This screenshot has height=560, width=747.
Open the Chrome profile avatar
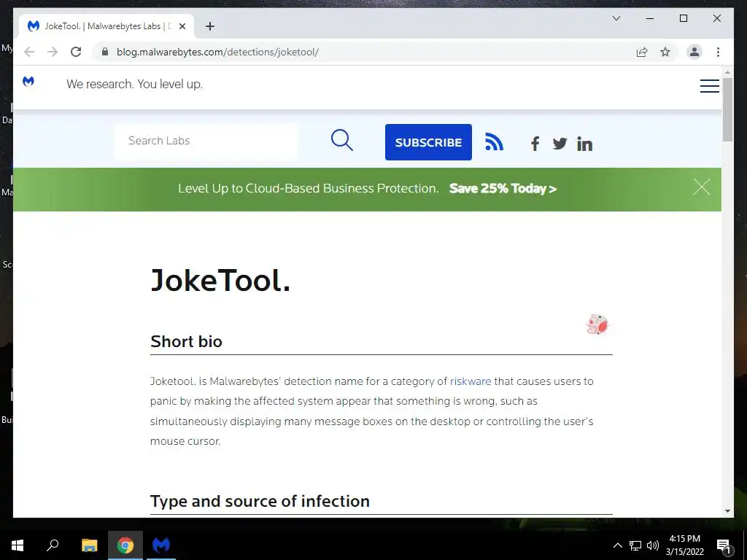694,52
